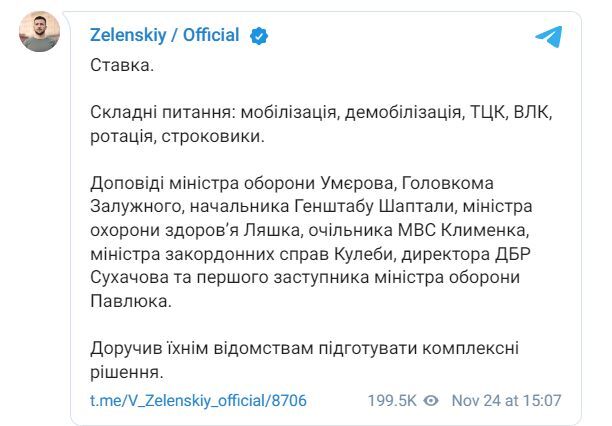The height and width of the screenshot is (426, 612).
Task: Click the eye views icon
Action: click(431, 400)
